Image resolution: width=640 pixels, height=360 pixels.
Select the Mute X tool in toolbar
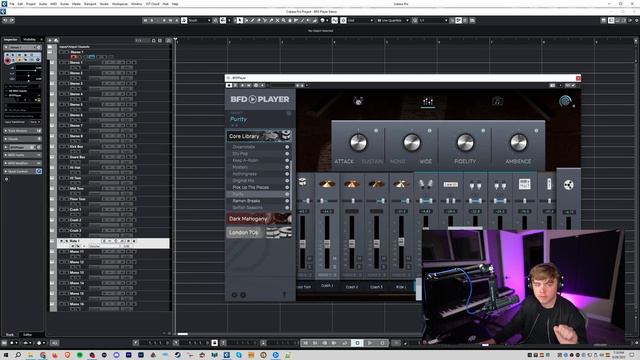click(x=277, y=20)
